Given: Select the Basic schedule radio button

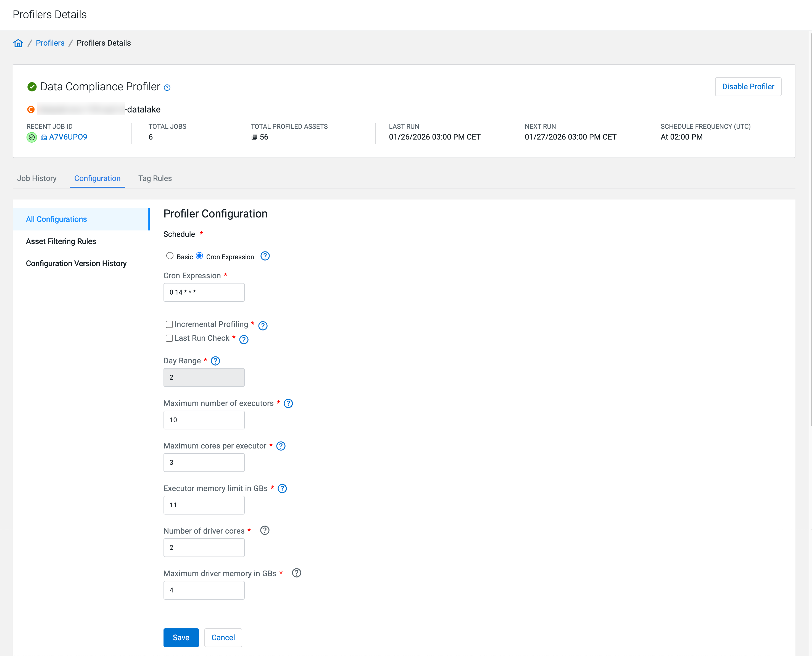Looking at the screenshot, I should (x=170, y=256).
